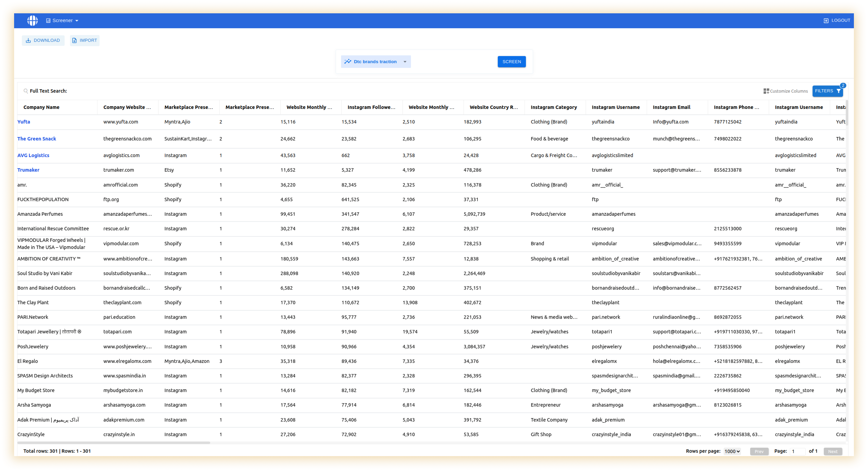Screen dimensions: 868x471
Task: Click the SCREEN button
Action: coord(512,62)
